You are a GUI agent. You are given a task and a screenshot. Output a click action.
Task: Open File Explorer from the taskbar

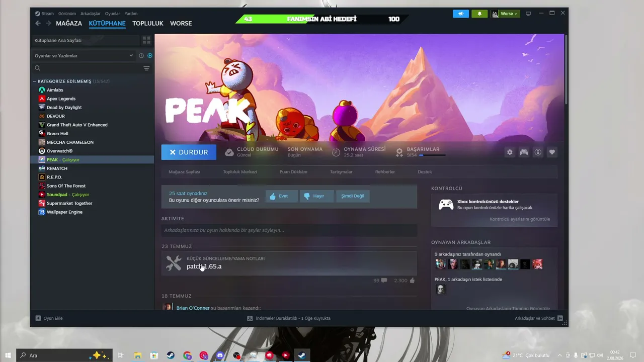tap(138, 355)
